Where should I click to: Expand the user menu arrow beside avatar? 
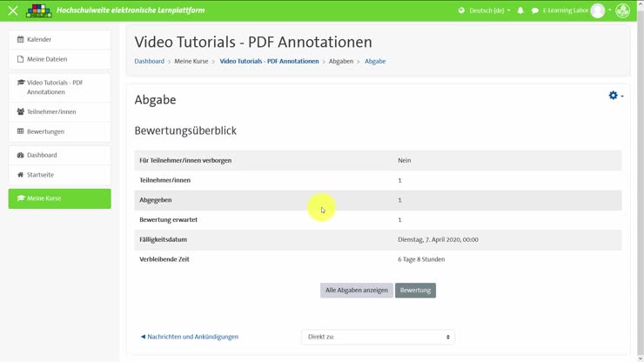click(x=609, y=10)
